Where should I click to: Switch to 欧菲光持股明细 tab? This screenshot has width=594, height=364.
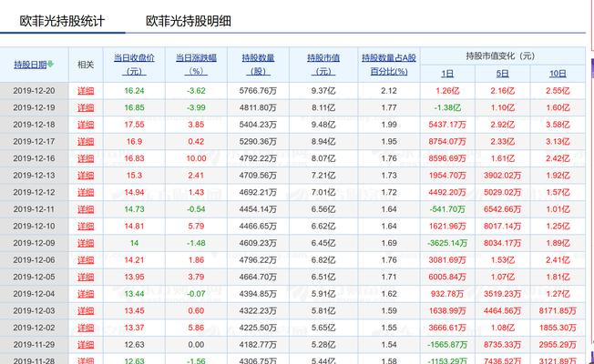click(x=189, y=21)
